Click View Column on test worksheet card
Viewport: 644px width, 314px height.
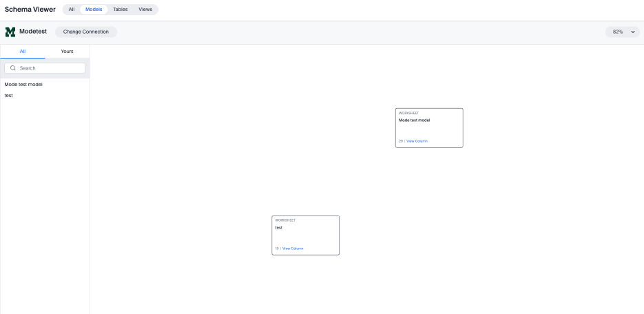point(293,249)
